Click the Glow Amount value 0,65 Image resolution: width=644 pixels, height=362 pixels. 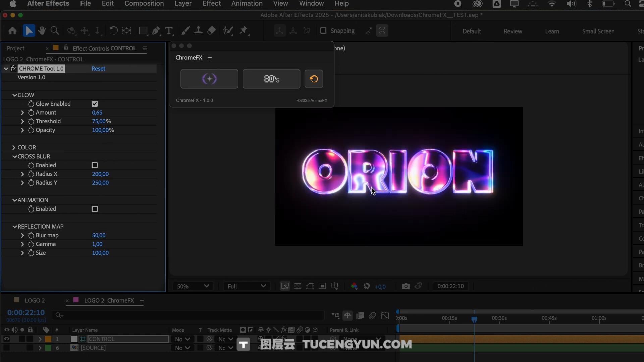(x=97, y=113)
